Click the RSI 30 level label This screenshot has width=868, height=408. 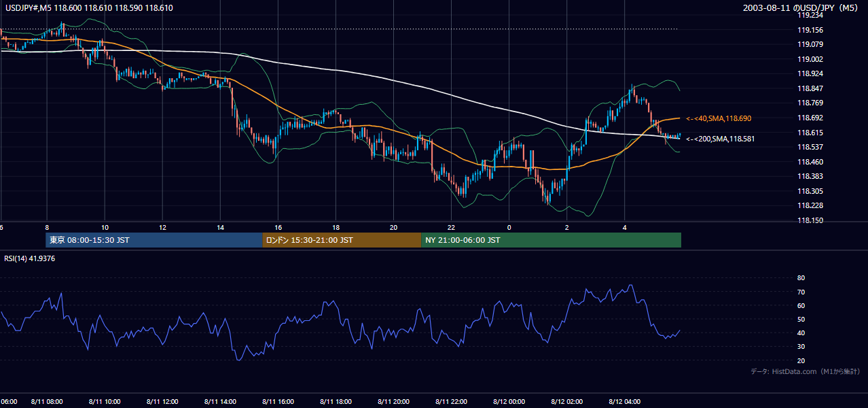pyautogui.click(x=801, y=347)
